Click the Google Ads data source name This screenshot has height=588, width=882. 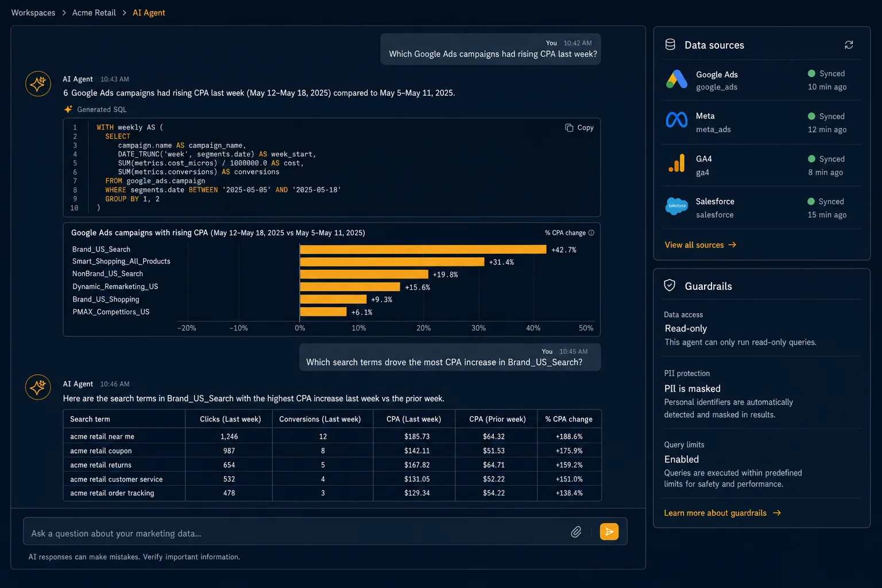pyautogui.click(x=717, y=75)
